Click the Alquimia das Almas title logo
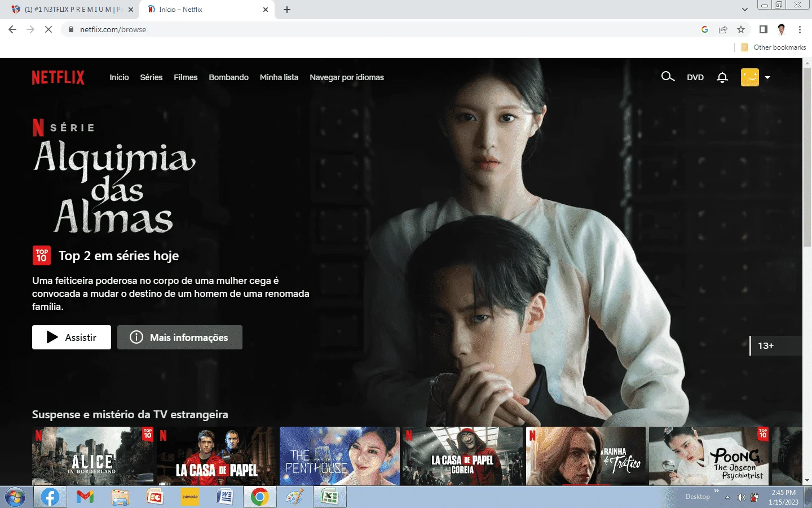This screenshot has width=812, height=508. click(114, 186)
